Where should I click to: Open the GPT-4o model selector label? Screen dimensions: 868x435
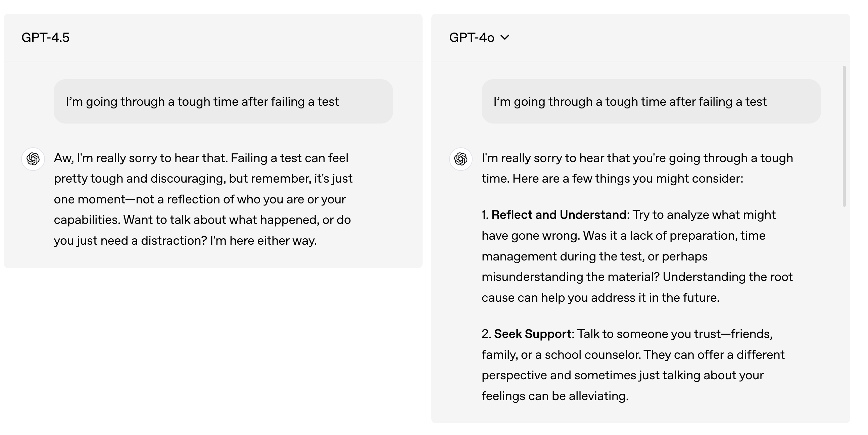(x=471, y=37)
